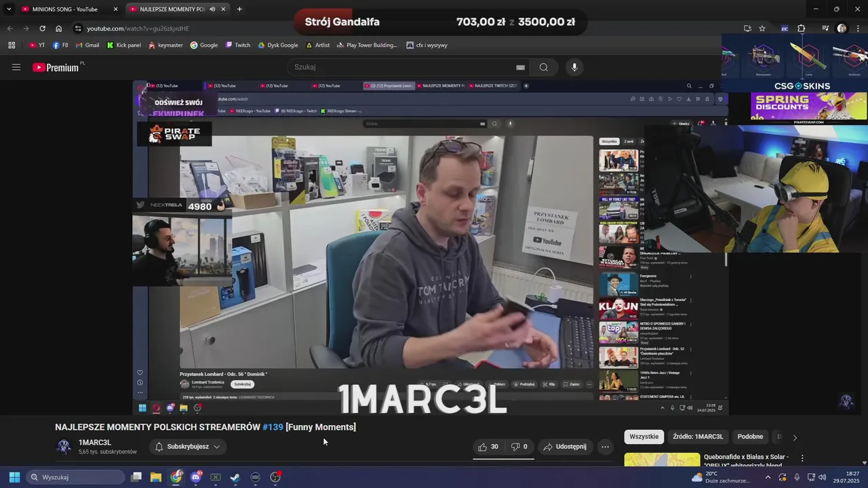Open the volume control in system tray

pyautogui.click(x=823, y=477)
